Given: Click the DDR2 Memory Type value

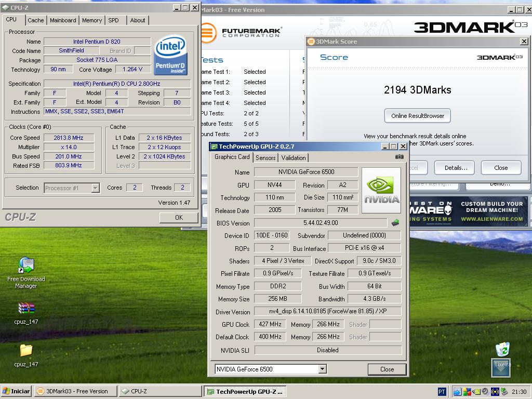Looking at the screenshot, I should pos(277,286).
